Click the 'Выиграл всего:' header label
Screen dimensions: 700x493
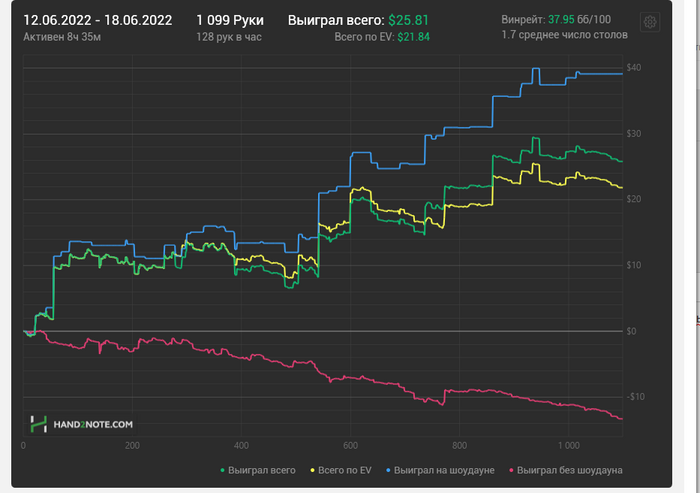[336, 21]
